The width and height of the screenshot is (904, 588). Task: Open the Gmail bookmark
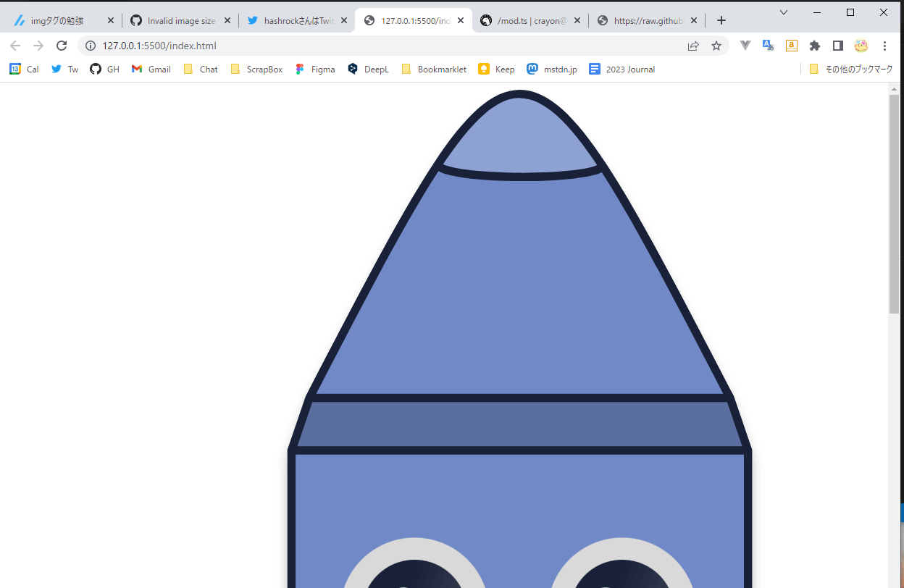(x=151, y=69)
